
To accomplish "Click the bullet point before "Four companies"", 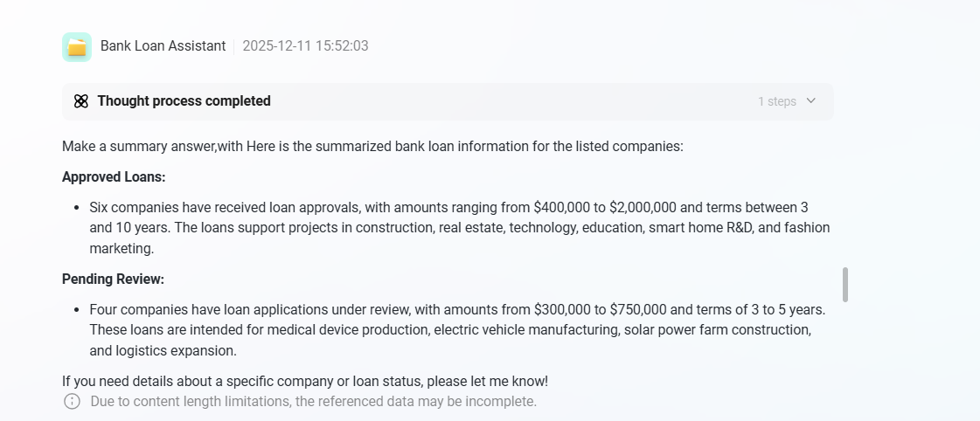I will 77,310.
